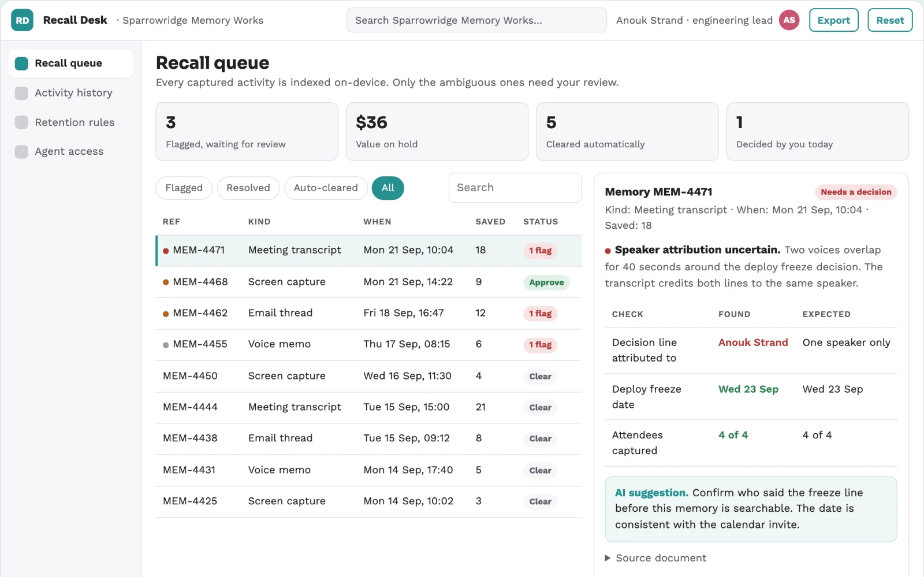Filter the queue by Flagged
This screenshot has height=577, width=924.
[x=184, y=188]
